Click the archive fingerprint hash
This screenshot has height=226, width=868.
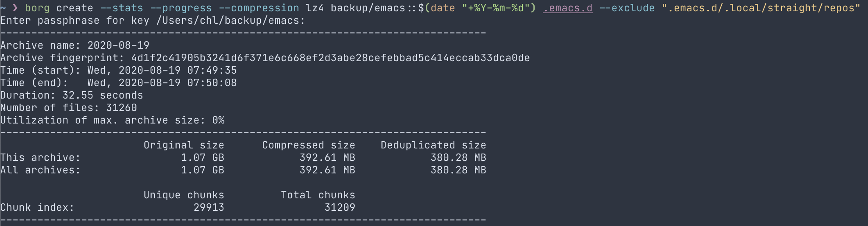point(330,58)
